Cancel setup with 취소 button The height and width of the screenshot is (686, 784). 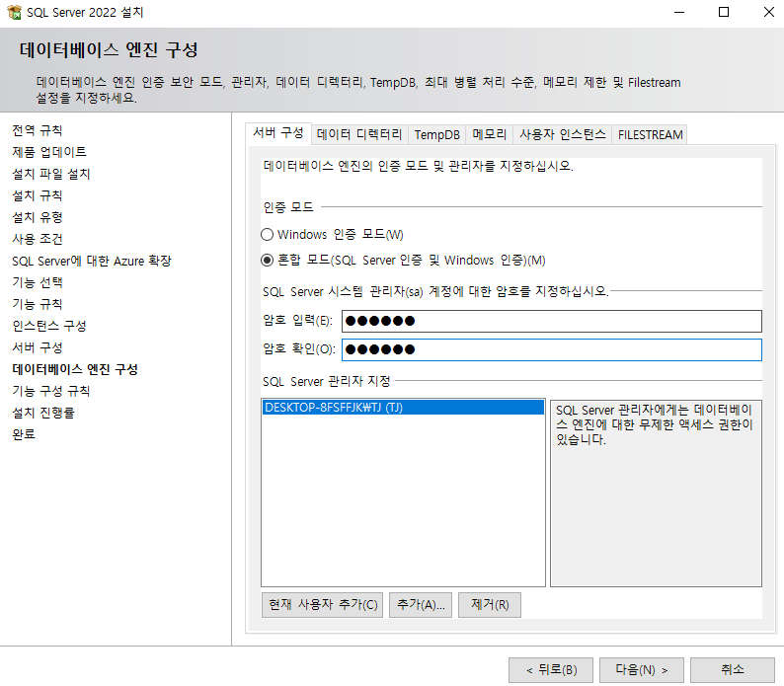coord(733,670)
